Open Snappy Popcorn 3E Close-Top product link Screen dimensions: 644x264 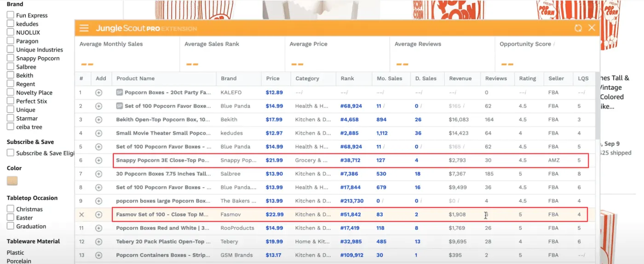pyautogui.click(x=163, y=161)
